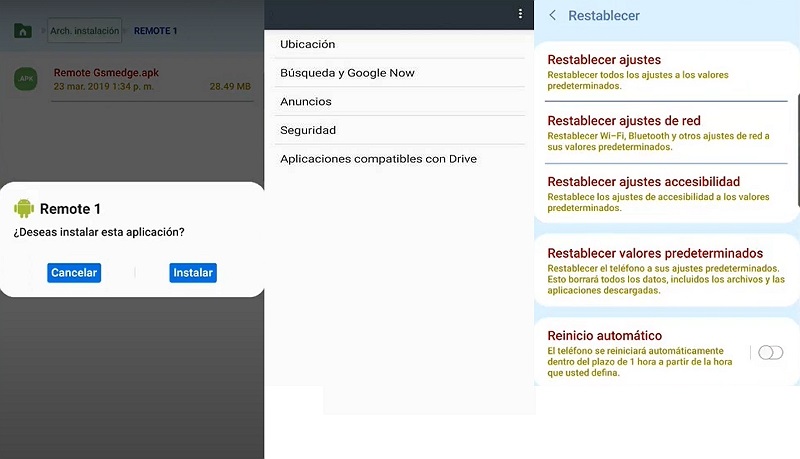Open Búsqueda y Google Now
Image resolution: width=800 pixels, height=459 pixels.
pyautogui.click(x=347, y=73)
